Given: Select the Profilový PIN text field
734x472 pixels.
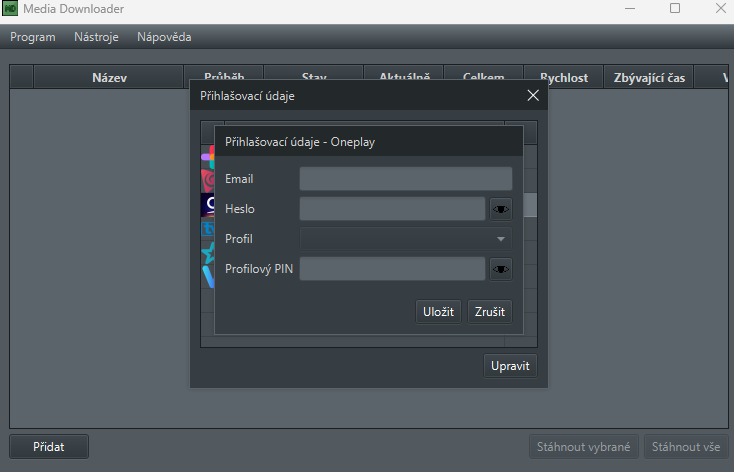Looking at the screenshot, I should coord(392,269).
